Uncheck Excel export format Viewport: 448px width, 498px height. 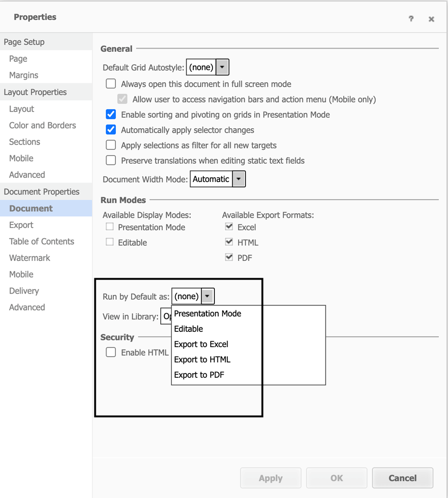(x=229, y=226)
